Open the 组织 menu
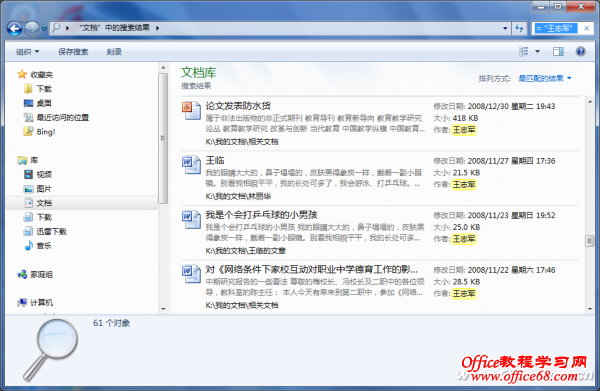600x391 pixels. click(x=28, y=52)
